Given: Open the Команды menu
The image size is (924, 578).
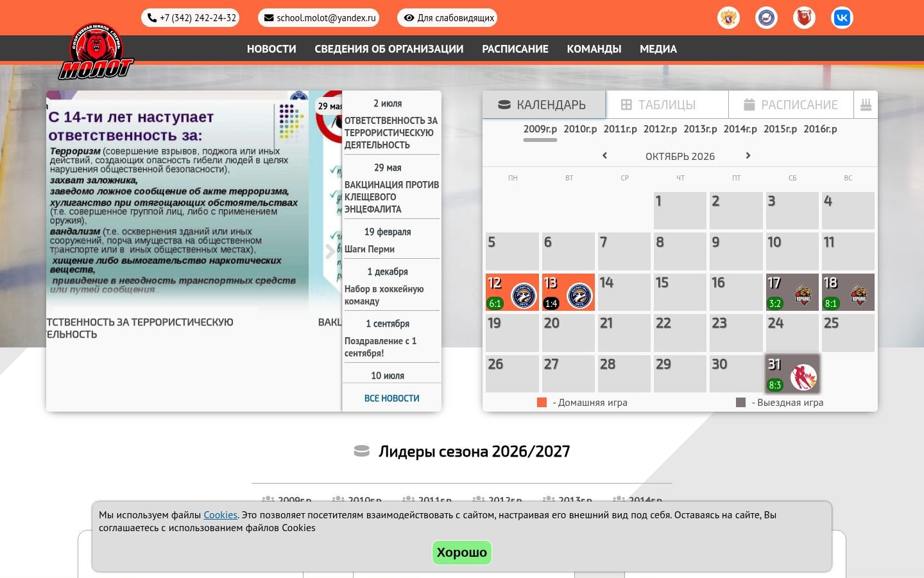Looking at the screenshot, I should [x=594, y=49].
